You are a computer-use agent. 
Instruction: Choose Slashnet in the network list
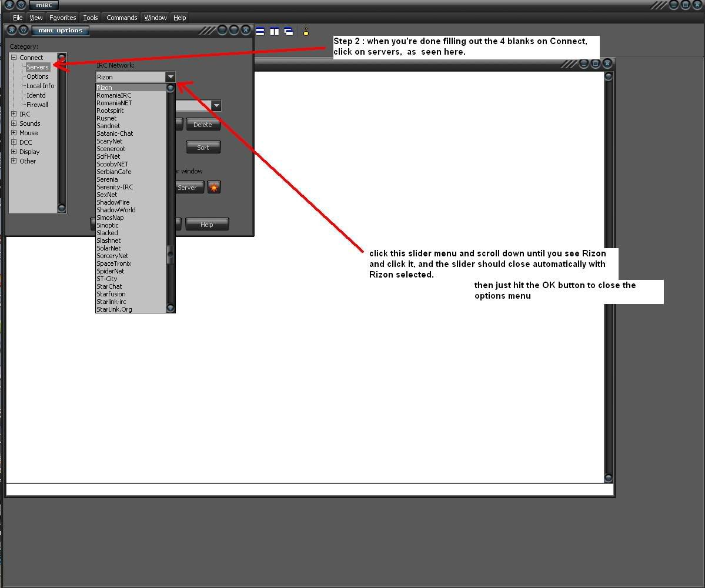click(x=131, y=240)
